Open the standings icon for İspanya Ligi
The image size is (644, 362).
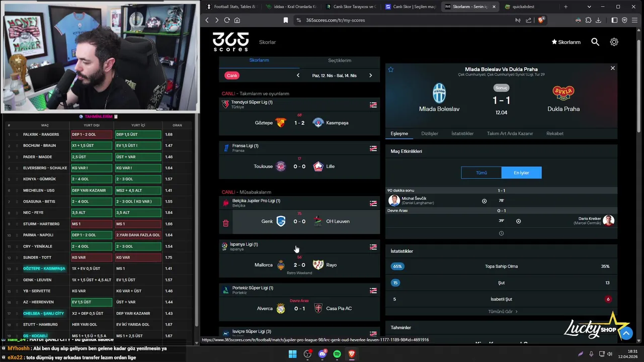click(373, 247)
